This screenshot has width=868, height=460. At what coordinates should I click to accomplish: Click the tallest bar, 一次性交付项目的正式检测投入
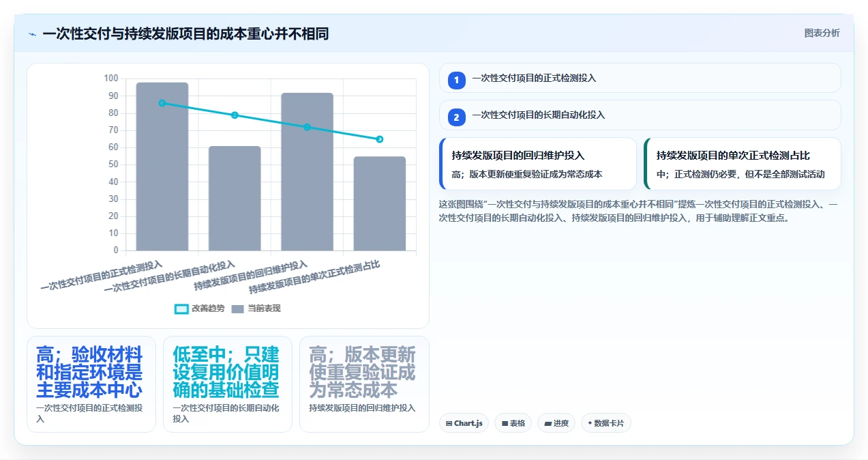pyautogui.click(x=162, y=167)
